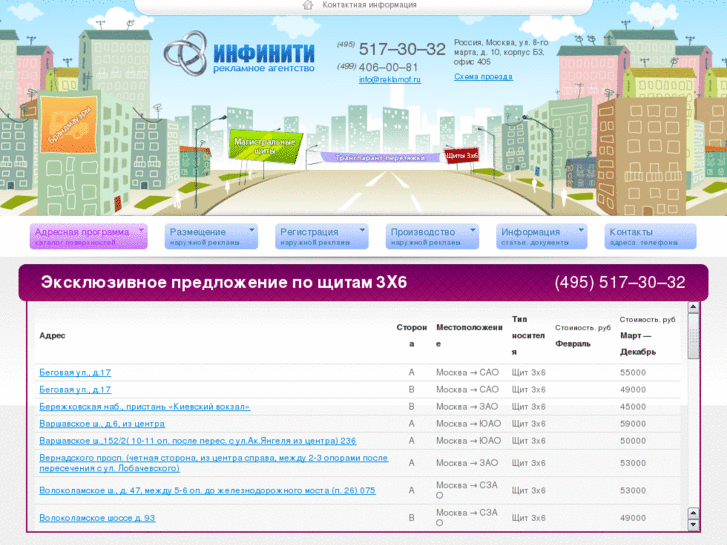
Task: Click the 517–30–32 phone number in the header
Action: point(402,49)
